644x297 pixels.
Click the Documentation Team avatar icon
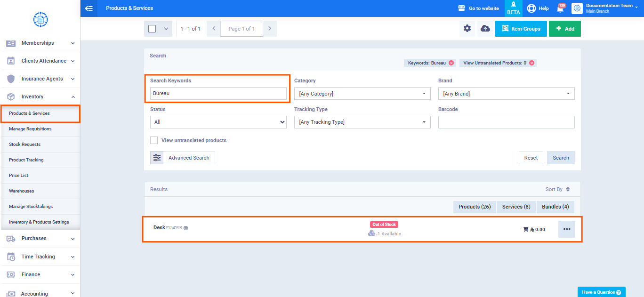pyautogui.click(x=577, y=8)
